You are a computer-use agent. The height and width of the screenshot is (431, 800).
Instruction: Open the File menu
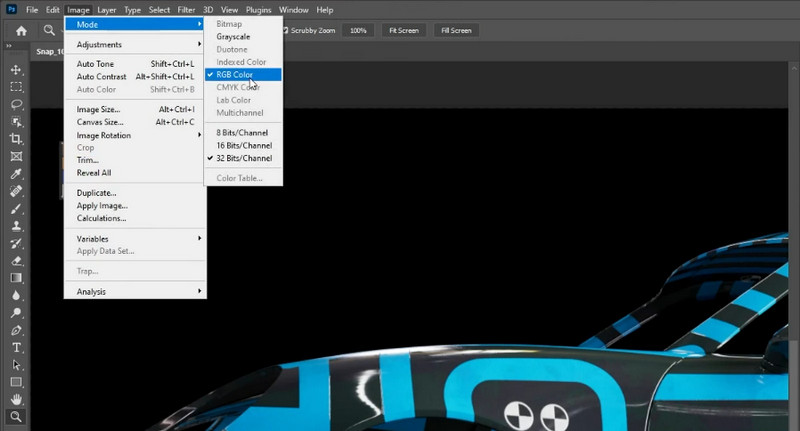click(x=32, y=10)
